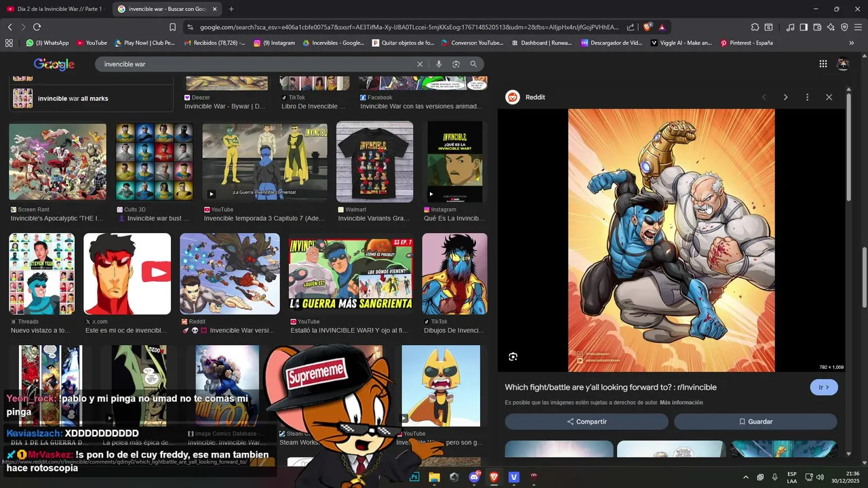Open the WhatsApp bookmark
Viewport: 868px width, 488px height.
pos(47,43)
